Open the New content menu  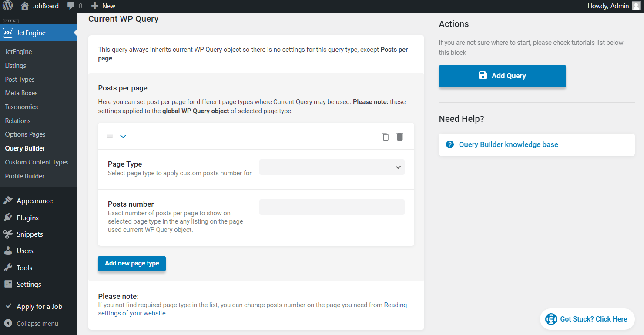coord(103,6)
